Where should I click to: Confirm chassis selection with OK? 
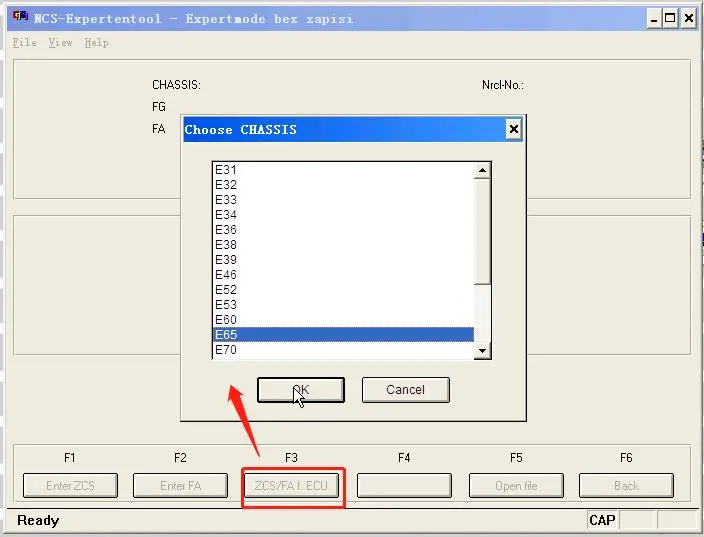point(301,390)
